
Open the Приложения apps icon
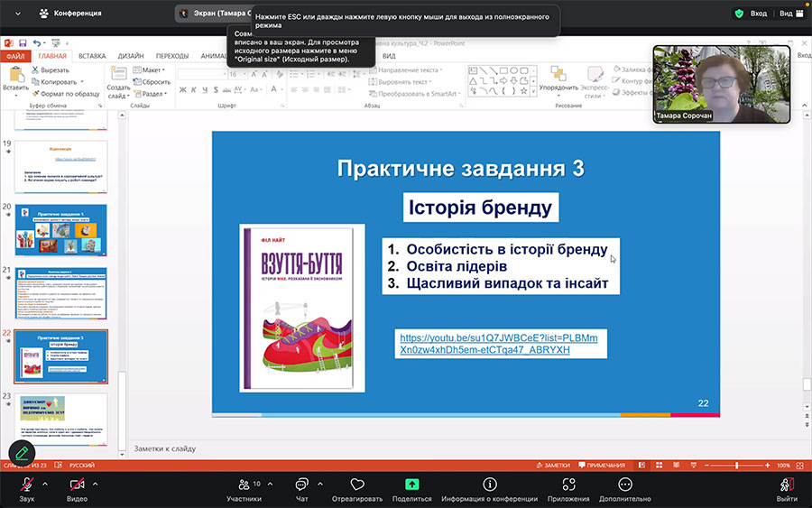[x=568, y=485]
